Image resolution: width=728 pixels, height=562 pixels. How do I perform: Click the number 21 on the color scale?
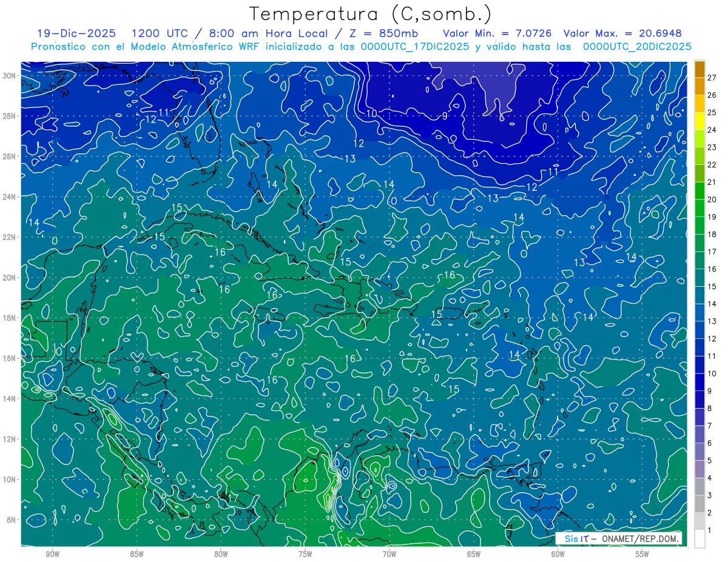[x=712, y=182]
